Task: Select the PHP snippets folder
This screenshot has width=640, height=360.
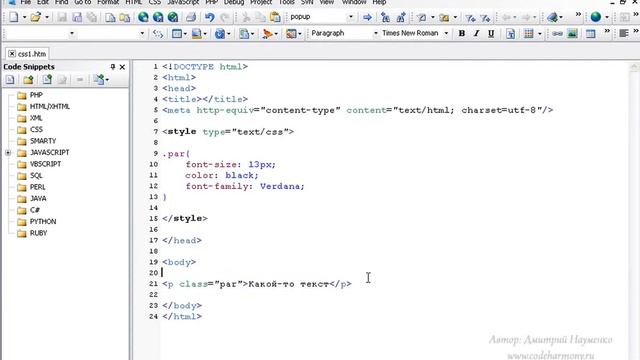Action: [36, 95]
